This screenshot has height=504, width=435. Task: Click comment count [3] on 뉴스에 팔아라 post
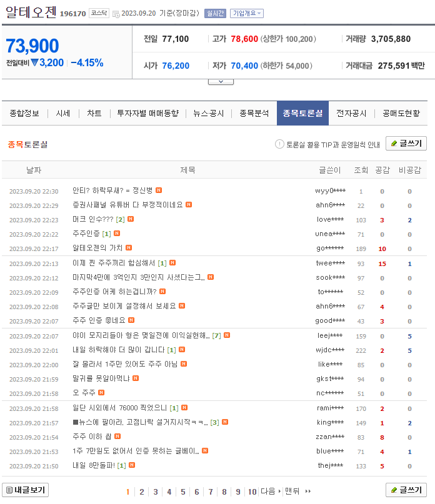pyautogui.click(x=214, y=423)
